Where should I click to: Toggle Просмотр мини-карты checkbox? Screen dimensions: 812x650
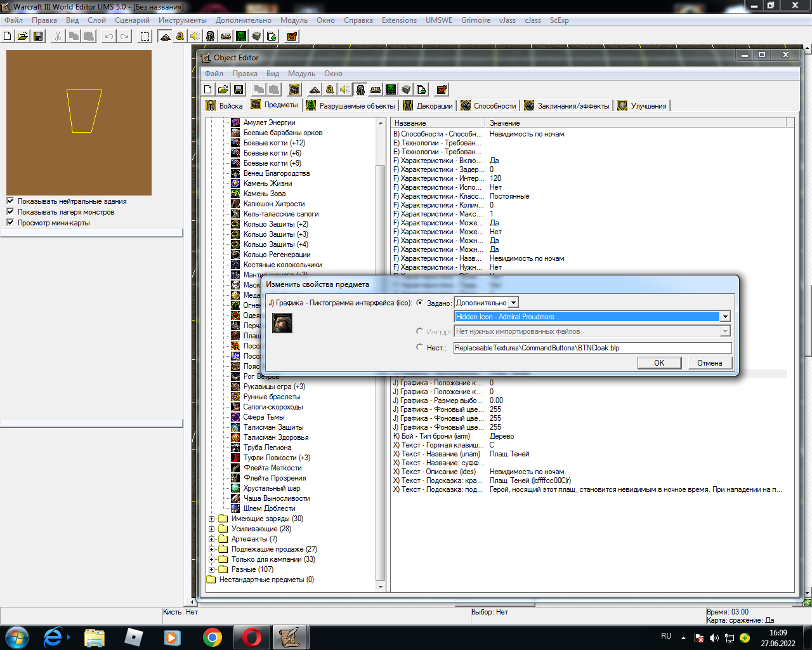(10, 222)
